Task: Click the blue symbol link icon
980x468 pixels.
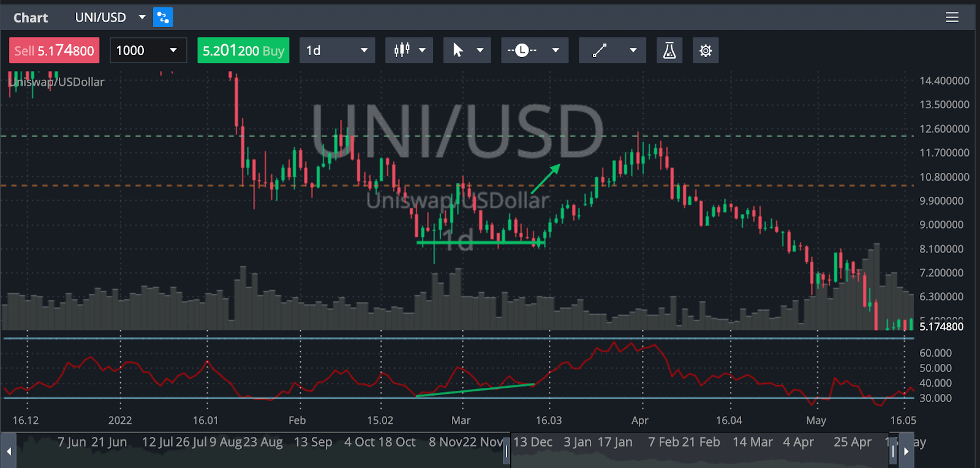Action: pos(163,17)
